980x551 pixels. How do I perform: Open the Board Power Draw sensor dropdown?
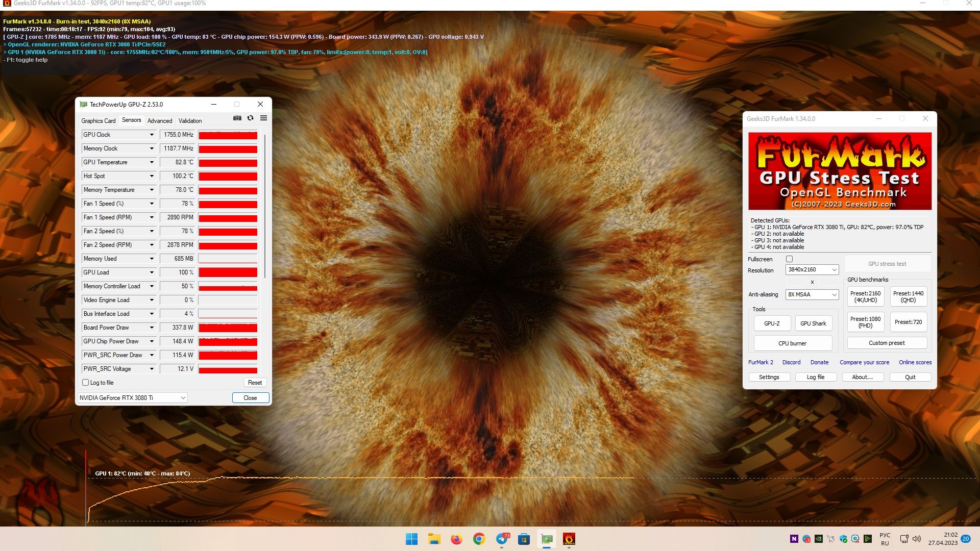pyautogui.click(x=152, y=328)
